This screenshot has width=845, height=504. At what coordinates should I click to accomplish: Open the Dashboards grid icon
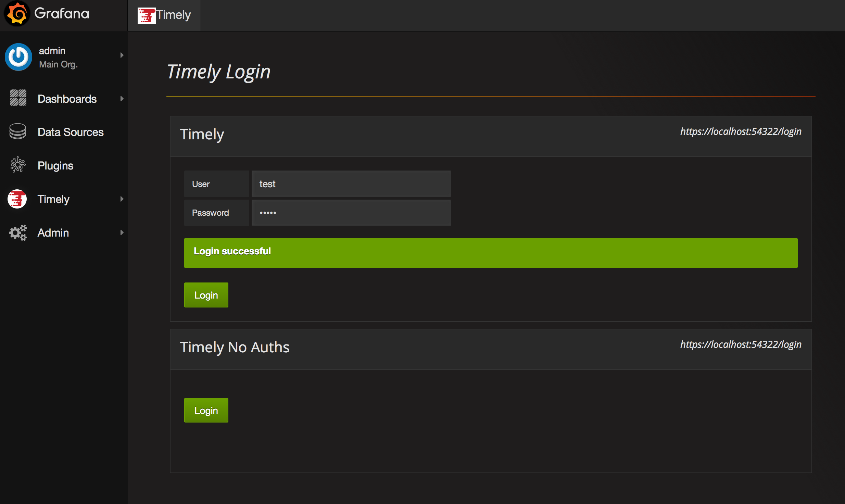pyautogui.click(x=18, y=98)
